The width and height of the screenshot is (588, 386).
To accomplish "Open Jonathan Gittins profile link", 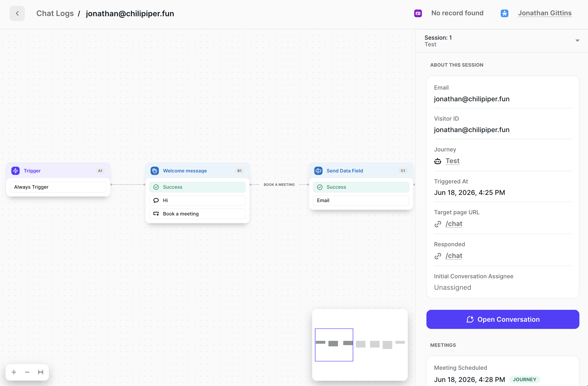I will click(545, 13).
